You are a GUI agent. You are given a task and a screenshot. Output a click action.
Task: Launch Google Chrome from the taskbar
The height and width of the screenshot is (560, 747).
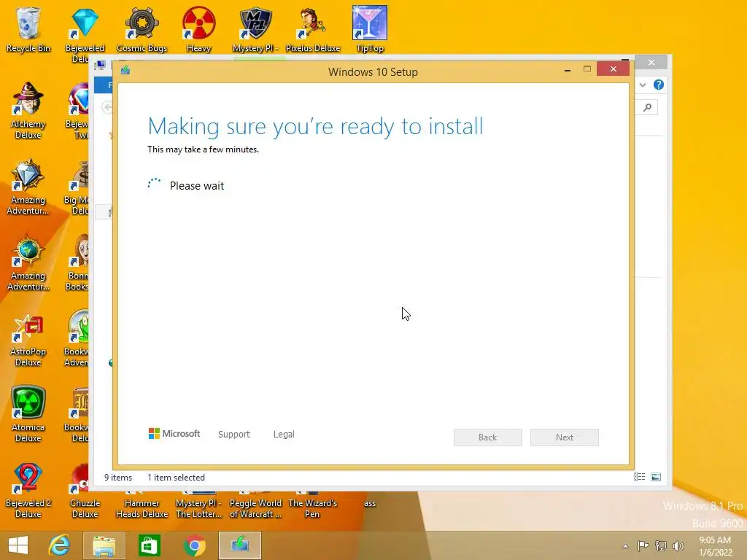[194, 545]
